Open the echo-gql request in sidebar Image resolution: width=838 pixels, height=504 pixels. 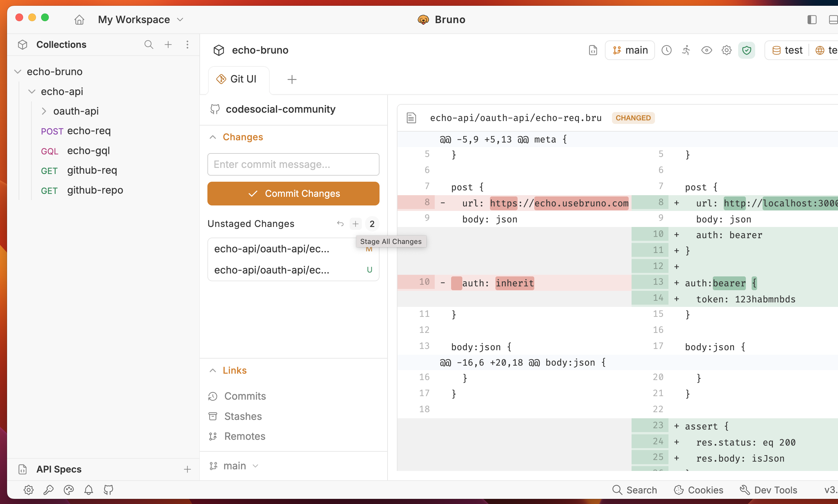pyautogui.click(x=88, y=151)
